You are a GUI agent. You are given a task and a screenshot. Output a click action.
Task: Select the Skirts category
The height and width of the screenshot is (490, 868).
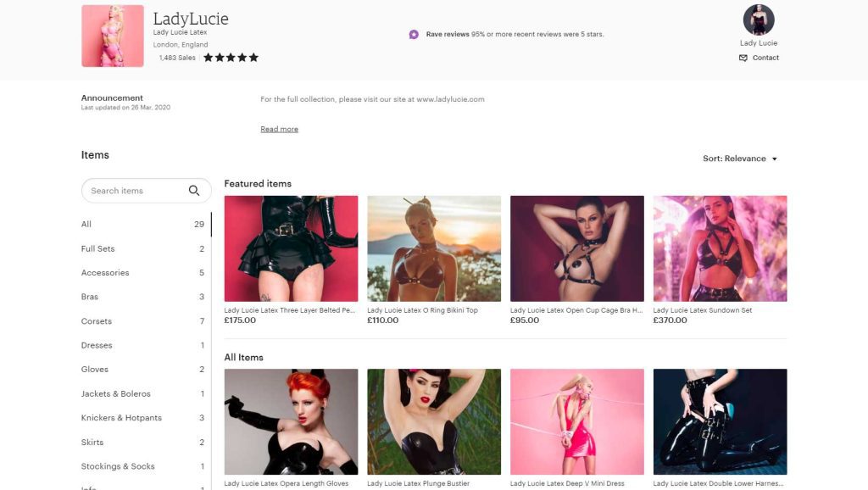[x=142, y=442]
